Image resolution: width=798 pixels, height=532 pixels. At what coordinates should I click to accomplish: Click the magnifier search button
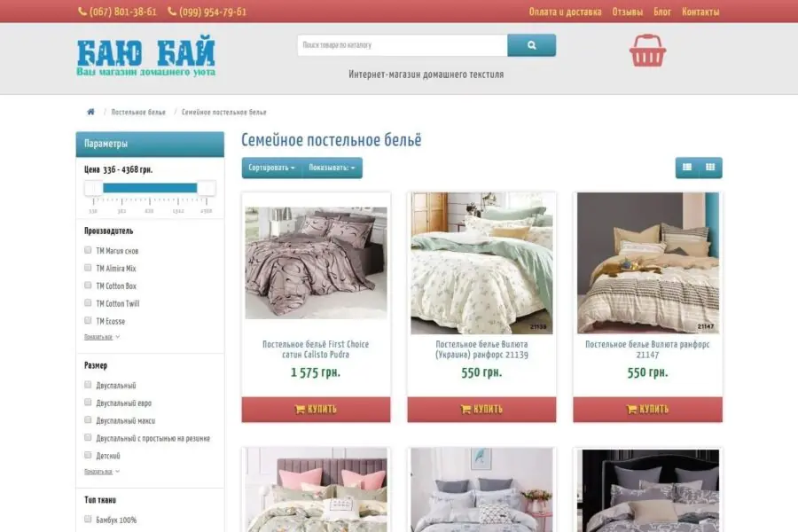point(531,45)
